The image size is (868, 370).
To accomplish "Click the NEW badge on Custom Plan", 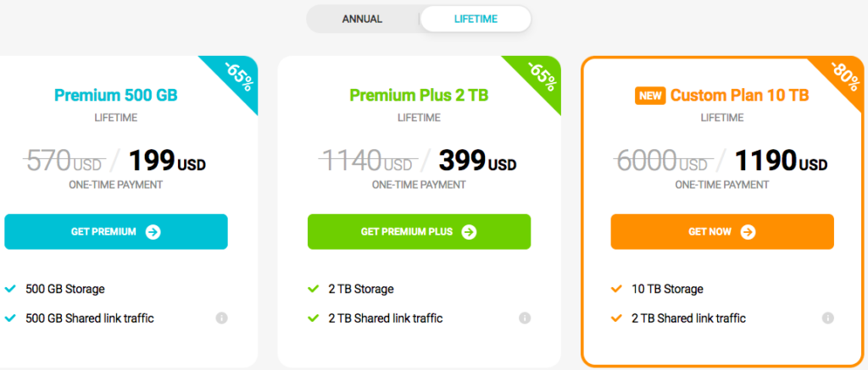I will tap(650, 96).
